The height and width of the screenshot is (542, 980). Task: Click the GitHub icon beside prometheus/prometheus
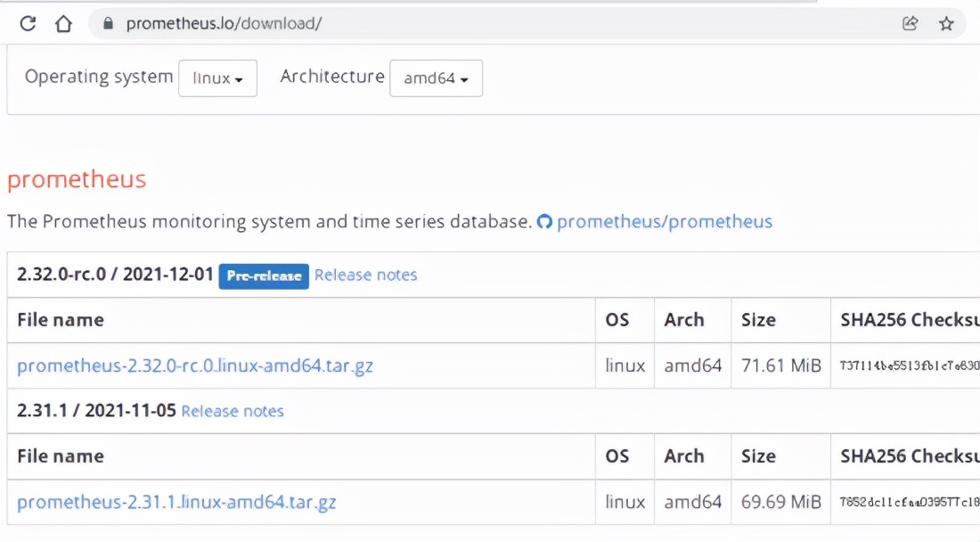(x=544, y=222)
